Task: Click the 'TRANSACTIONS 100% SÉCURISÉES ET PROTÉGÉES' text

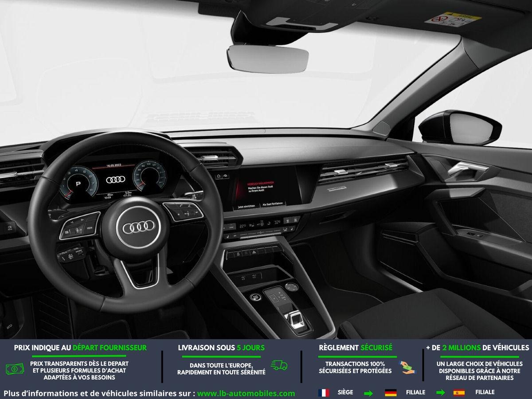Action: [x=355, y=367]
